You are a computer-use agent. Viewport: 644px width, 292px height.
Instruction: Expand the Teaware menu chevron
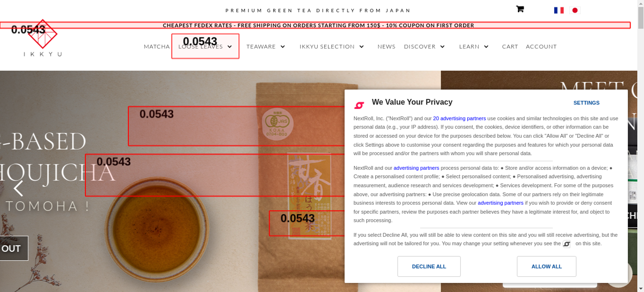(283, 47)
